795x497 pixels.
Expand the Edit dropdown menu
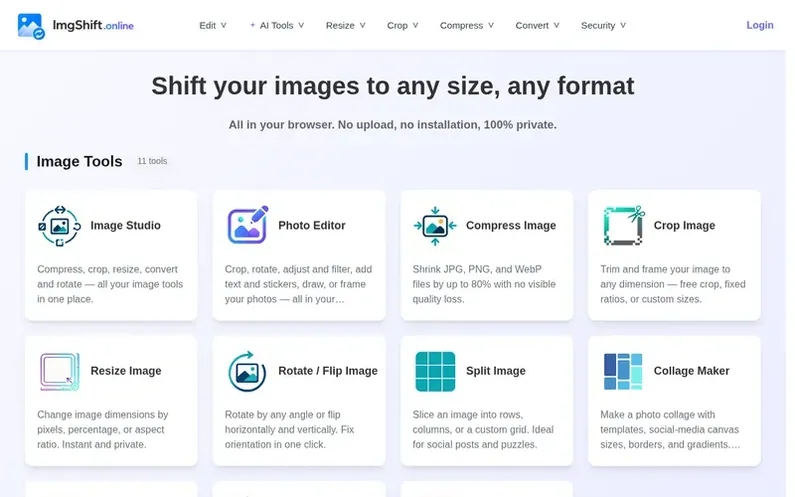pos(213,25)
